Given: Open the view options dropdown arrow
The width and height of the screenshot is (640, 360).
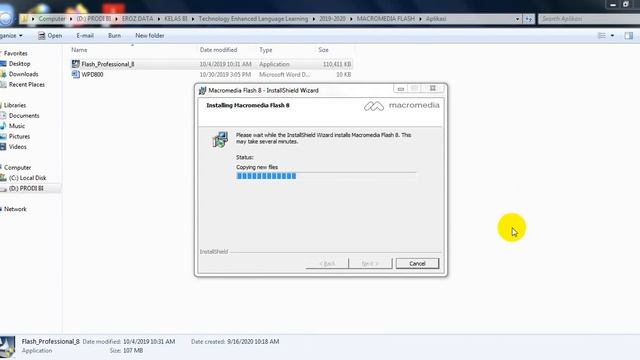Looking at the screenshot, I should click(x=612, y=36).
